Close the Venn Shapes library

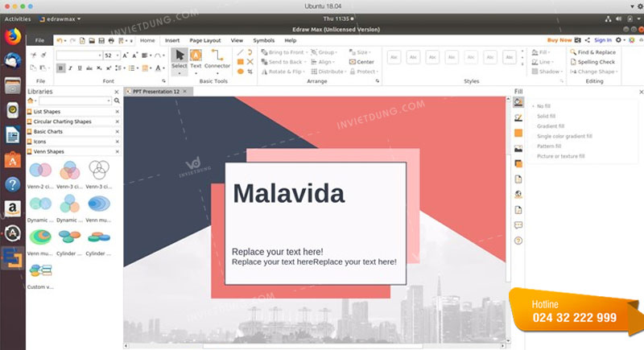[x=117, y=152]
